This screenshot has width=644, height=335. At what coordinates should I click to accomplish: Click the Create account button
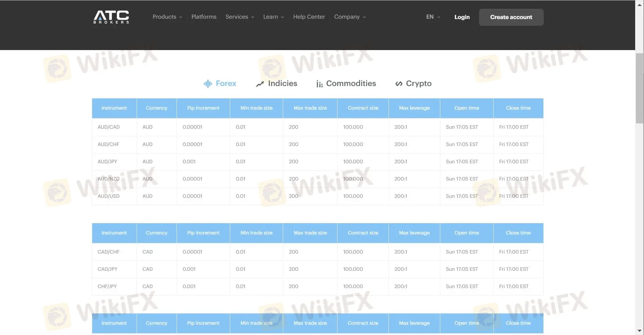coord(511,17)
